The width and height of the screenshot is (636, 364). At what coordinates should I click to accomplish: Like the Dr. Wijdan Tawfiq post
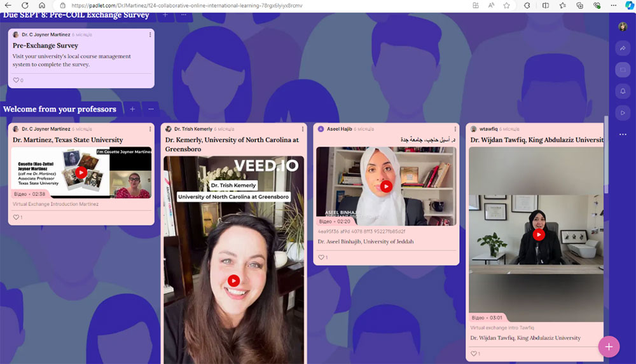tap(475, 354)
